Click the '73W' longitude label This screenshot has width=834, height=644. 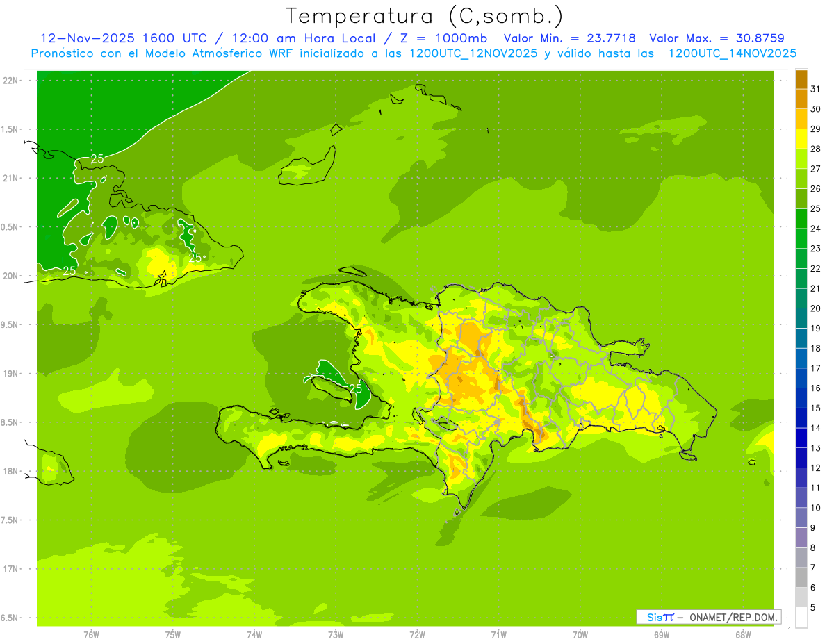(x=336, y=635)
